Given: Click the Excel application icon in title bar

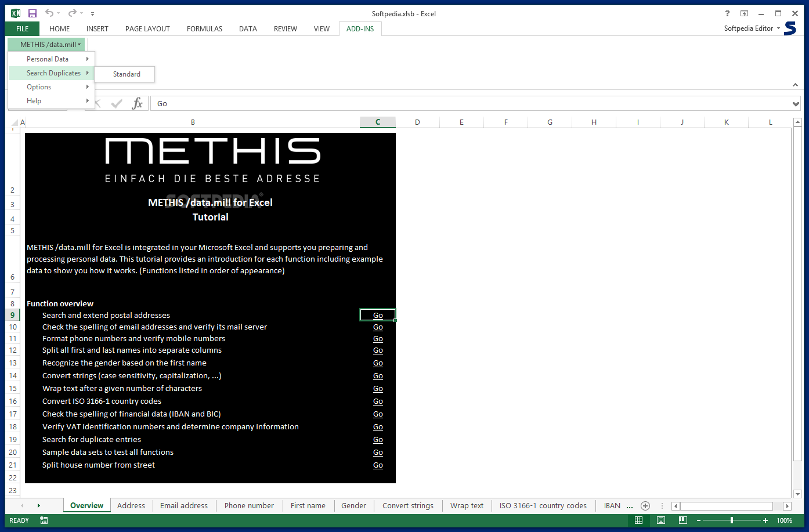Looking at the screenshot, I should point(16,13).
